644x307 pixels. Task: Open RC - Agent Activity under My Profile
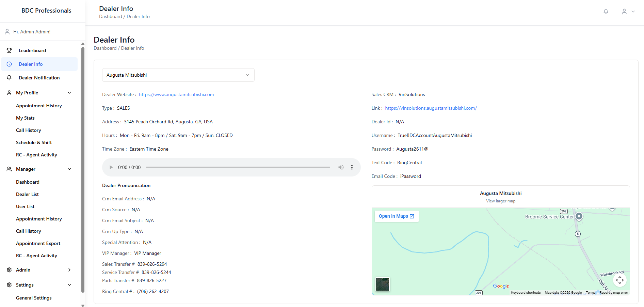coord(36,155)
